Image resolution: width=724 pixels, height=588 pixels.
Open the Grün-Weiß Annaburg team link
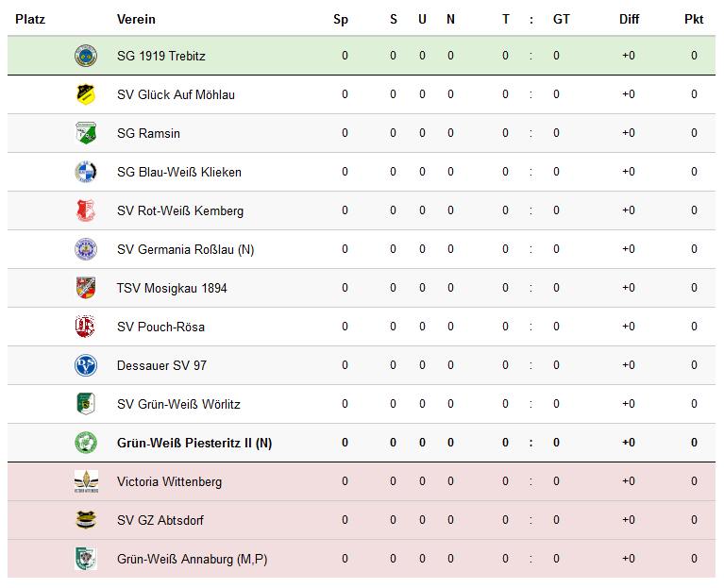pyautogui.click(x=192, y=559)
